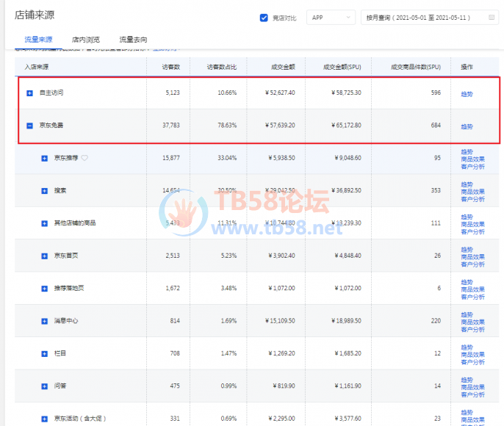Expand the 推荐落地页 row

click(44, 289)
